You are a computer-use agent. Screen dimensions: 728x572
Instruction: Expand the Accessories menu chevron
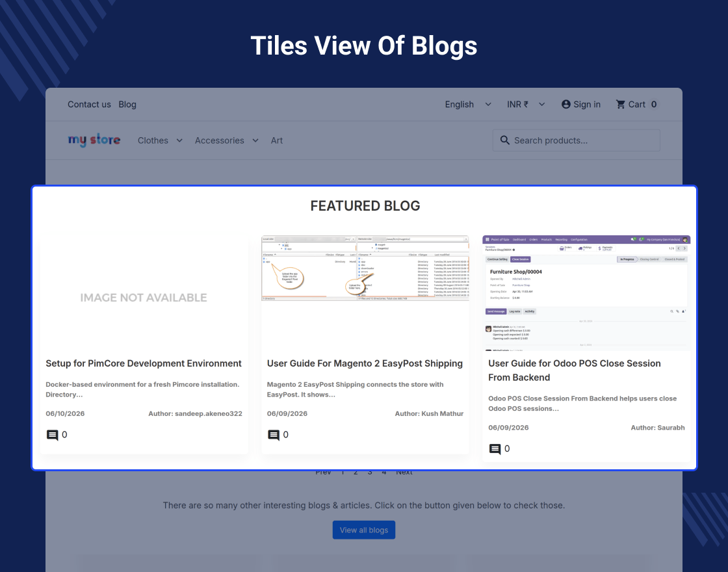[x=255, y=140]
